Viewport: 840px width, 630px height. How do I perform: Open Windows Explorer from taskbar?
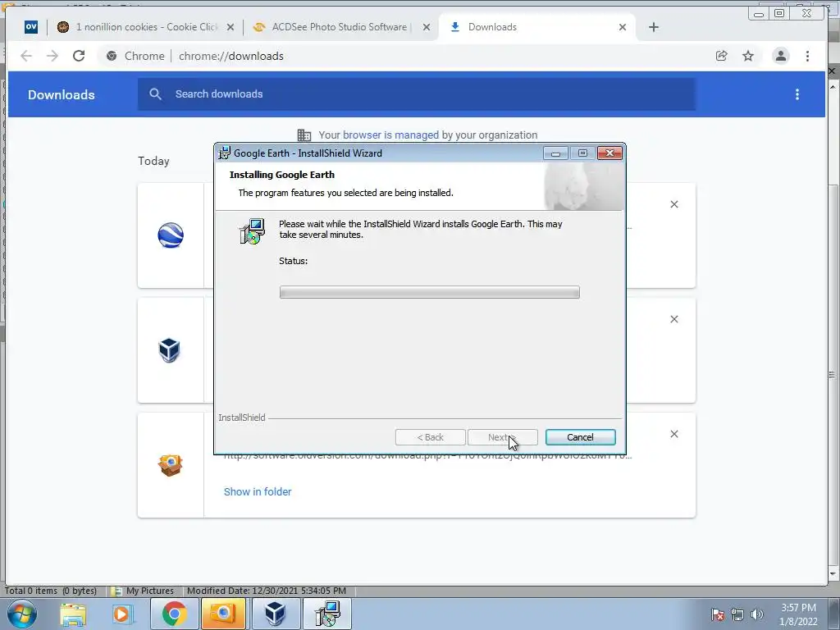pyautogui.click(x=73, y=614)
